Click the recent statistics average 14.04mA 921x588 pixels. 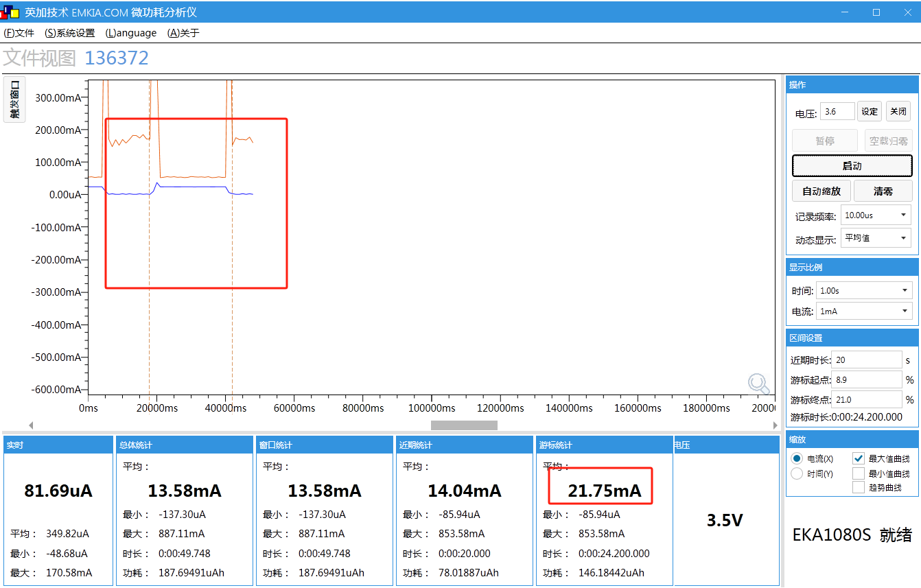(465, 491)
